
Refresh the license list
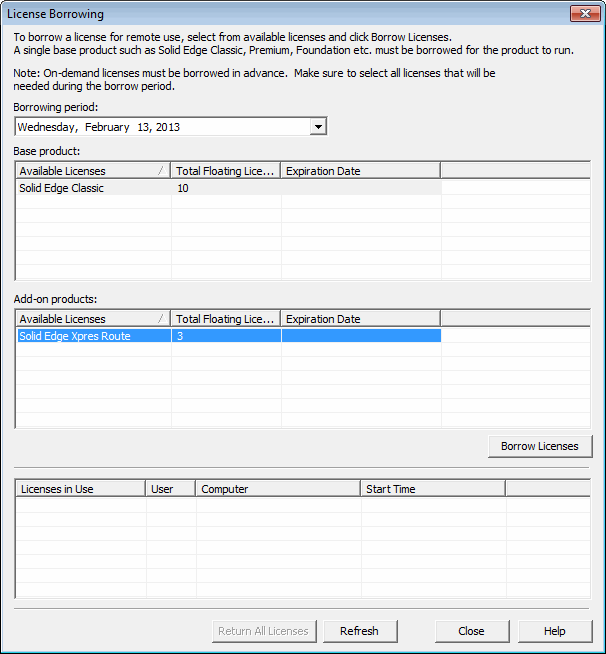point(360,631)
